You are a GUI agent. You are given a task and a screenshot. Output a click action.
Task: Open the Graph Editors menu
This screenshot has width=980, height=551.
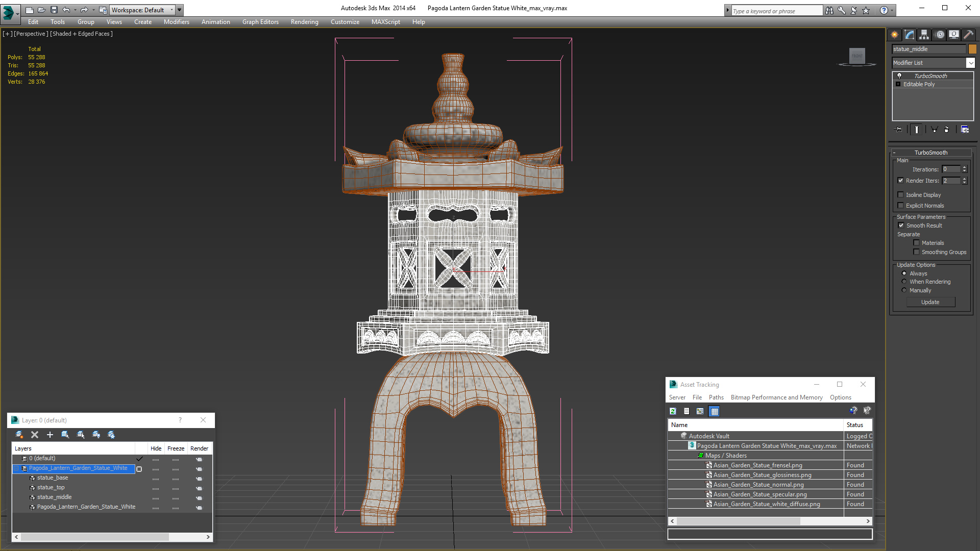click(x=260, y=22)
